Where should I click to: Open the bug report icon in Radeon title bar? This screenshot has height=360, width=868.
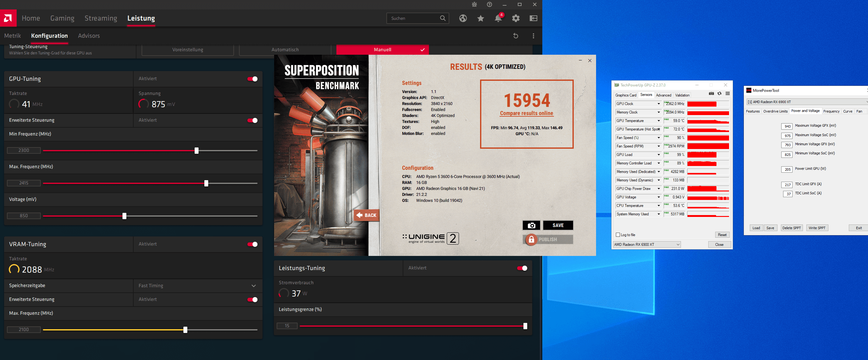pos(474,4)
